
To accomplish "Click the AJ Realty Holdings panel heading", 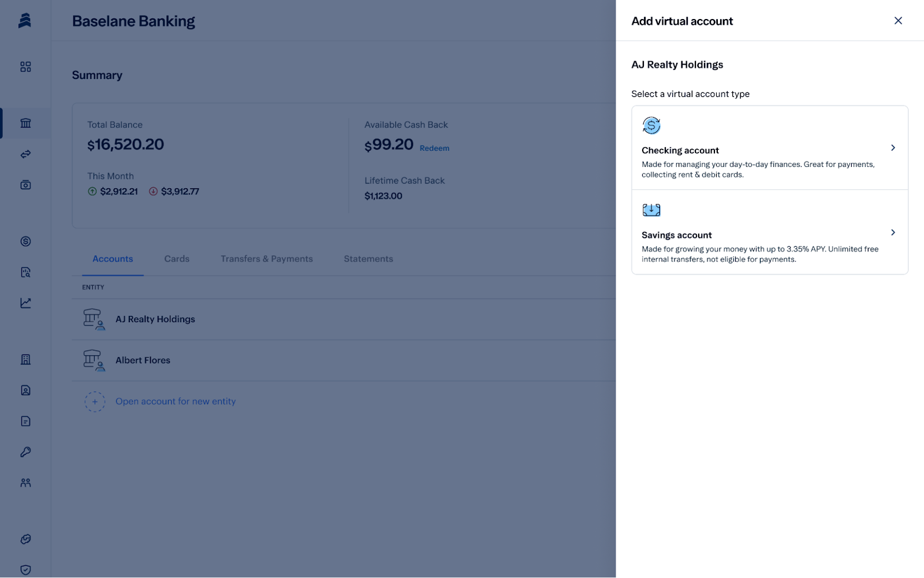I will [677, 65].
